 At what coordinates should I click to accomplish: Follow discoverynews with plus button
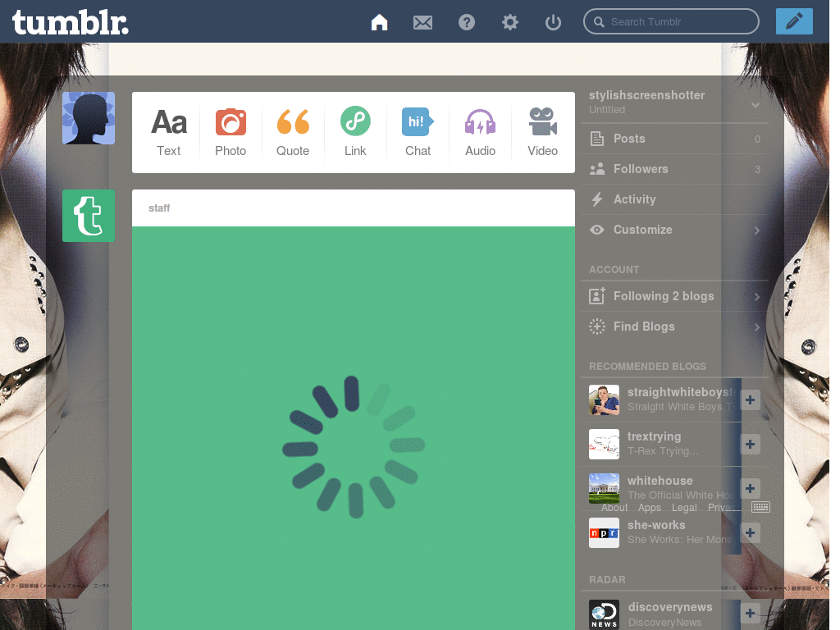tap(750, 614)
